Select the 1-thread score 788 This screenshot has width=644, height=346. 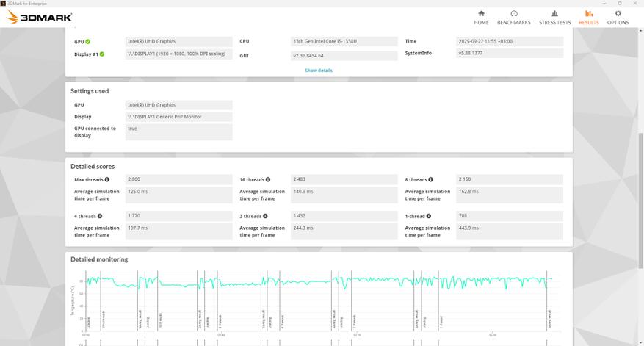(x=510, y=216)
